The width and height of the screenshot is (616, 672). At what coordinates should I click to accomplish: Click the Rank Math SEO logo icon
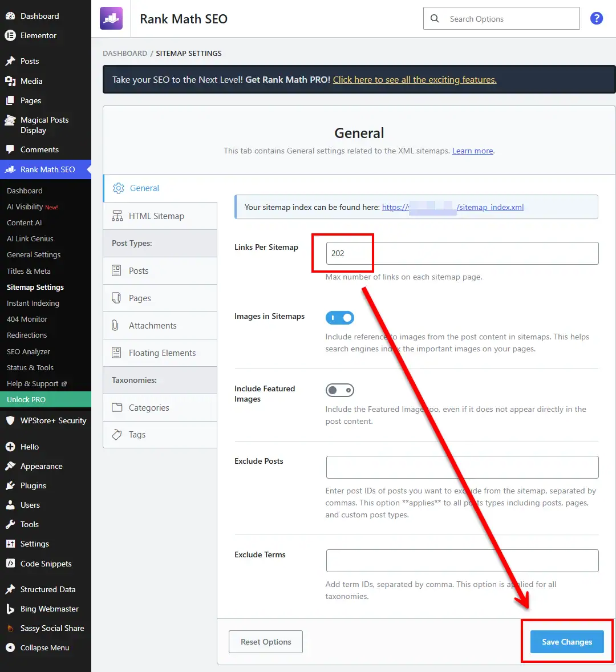coord(111,18)
